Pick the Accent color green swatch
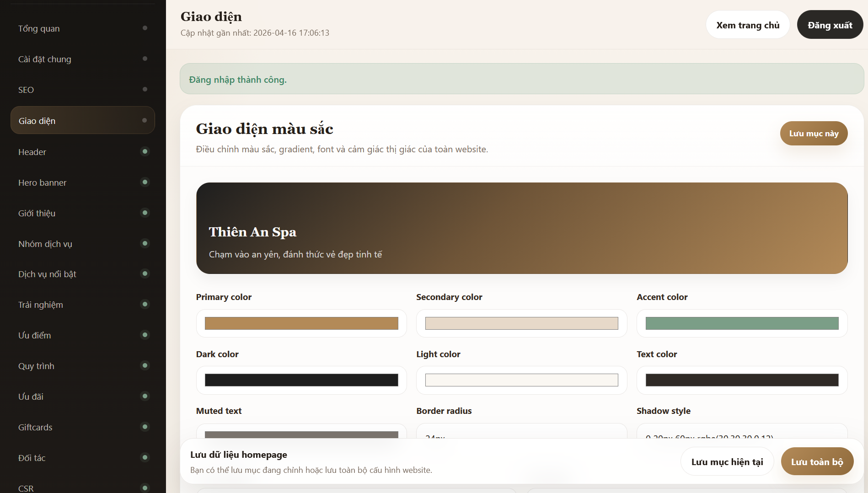 742,323
